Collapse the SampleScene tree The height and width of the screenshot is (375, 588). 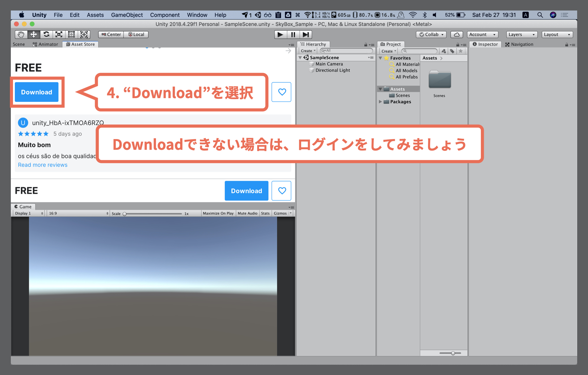point(300,58)
